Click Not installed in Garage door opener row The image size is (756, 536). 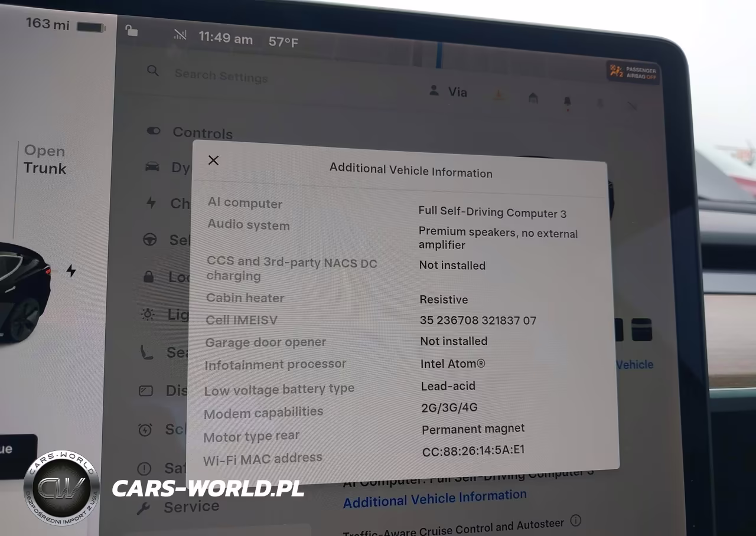pos(454,341)
